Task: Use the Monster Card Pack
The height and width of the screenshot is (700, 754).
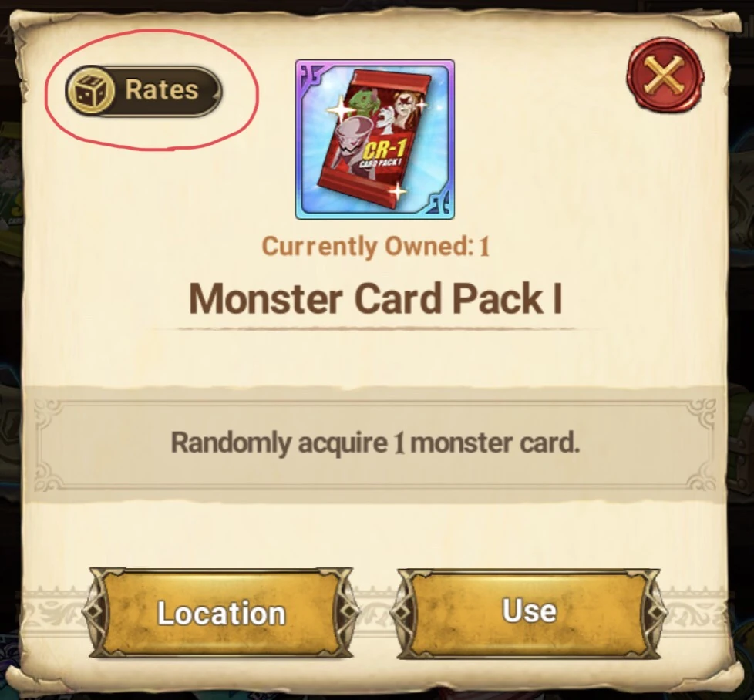Action: click(x=529, y=611)
